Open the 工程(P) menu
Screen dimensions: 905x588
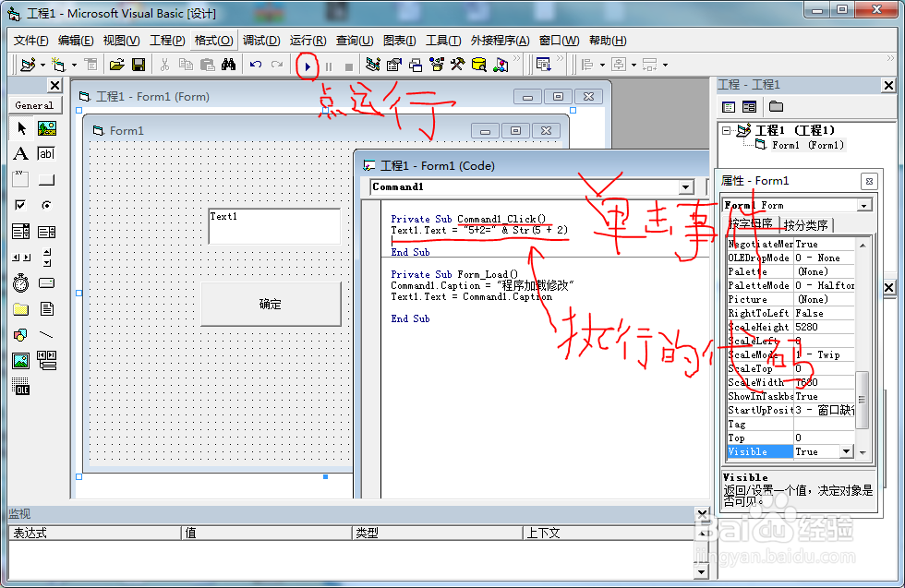(167, 41)
